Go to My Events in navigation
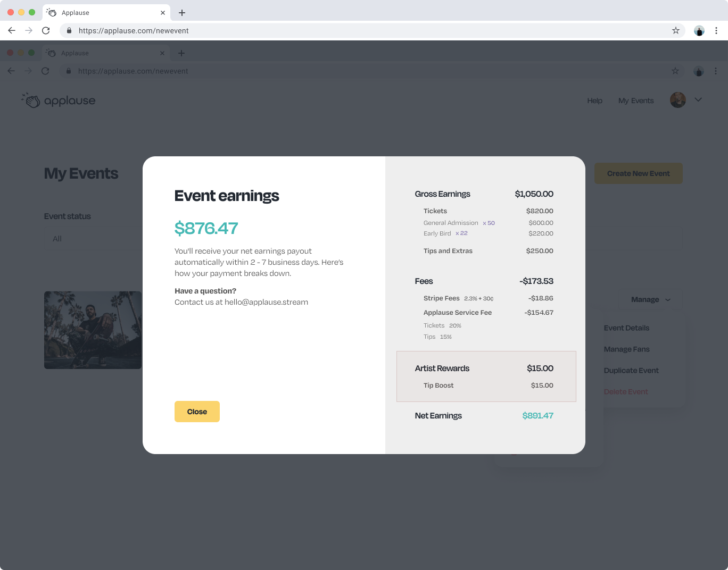Screen dimensions: 728x570 (x=635, y=100)
